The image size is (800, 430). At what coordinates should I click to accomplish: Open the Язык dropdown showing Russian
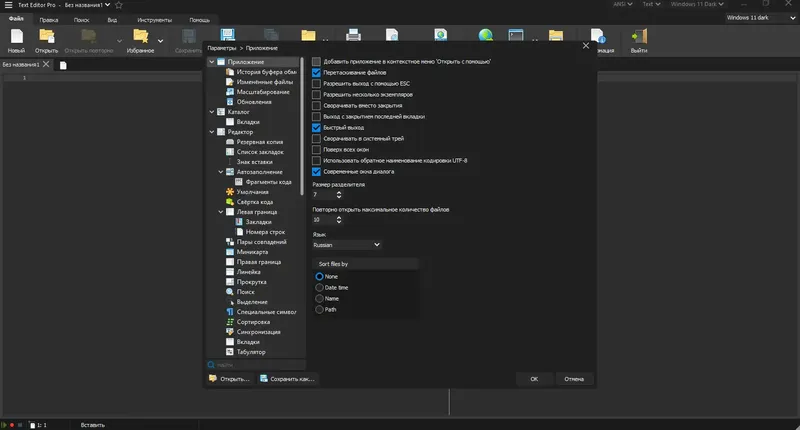346,245
